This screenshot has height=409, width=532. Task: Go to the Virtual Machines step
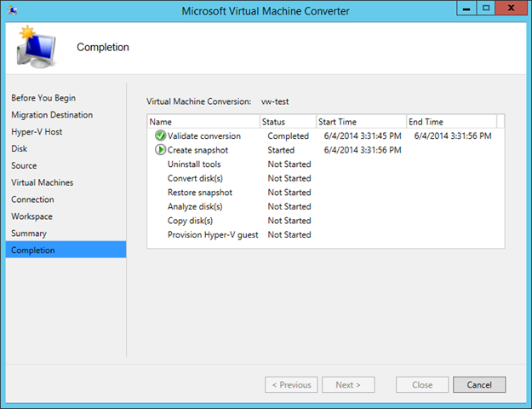(42, 182)
